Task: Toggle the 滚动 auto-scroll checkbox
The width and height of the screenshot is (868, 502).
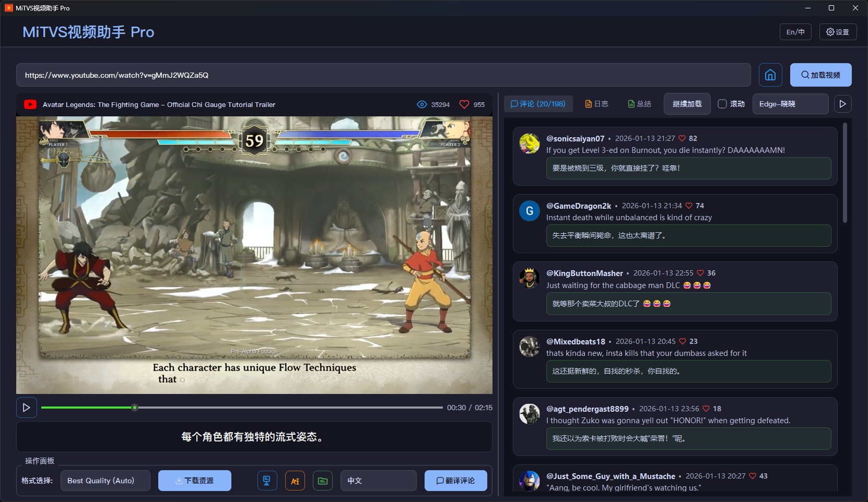Action: pyautogui.click(x=722, y=104)
